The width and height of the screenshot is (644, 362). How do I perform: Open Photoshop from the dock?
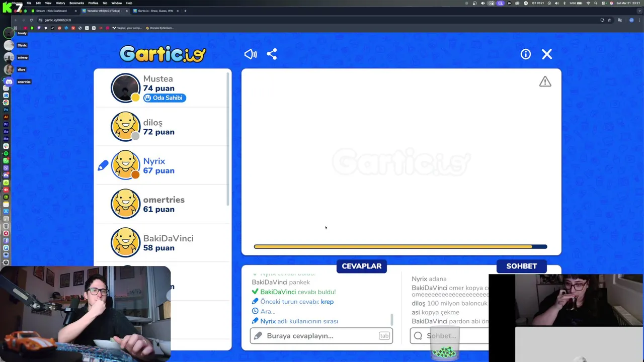[6, 110]
